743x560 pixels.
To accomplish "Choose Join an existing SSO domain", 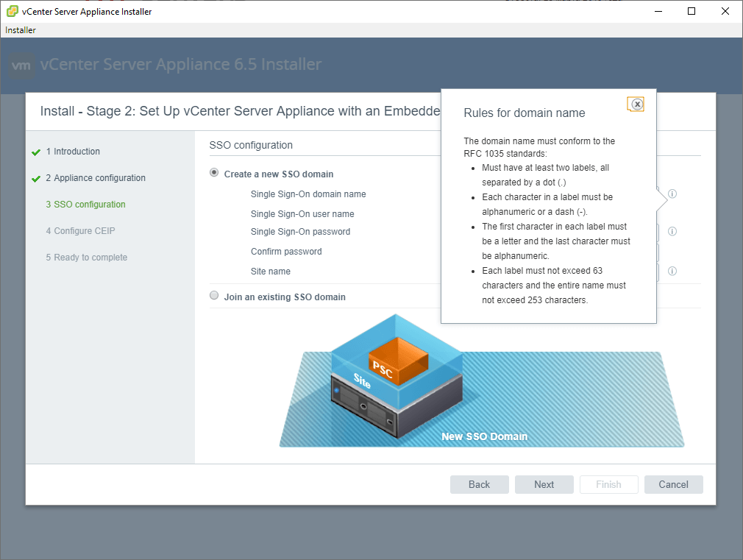I will pyautogui.click(x=214, y=296).
